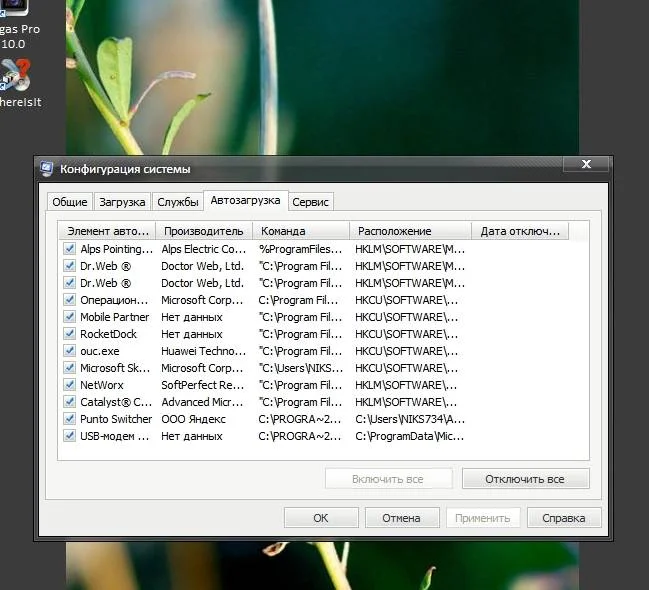Image resolution: width=649 pixels, height=590 pixels.
Task: Open the Сервис tab
Action: [310, 202]
